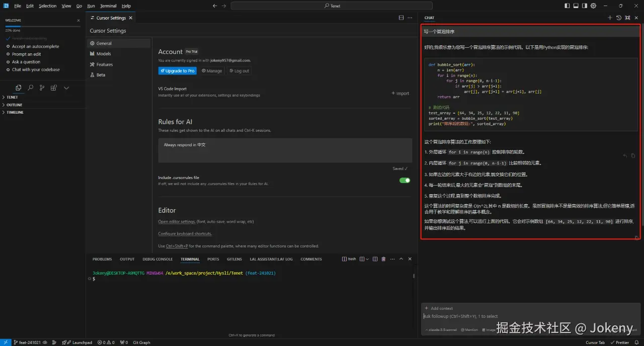Expand the TIMELINE section
Screen dimensions: 644x346
(43, 112)
